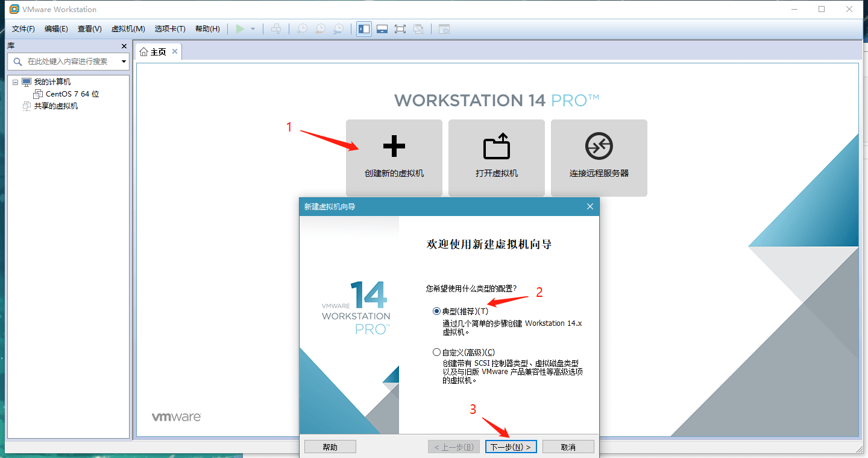The image size is (868, 458).
Task: Collapse the 我的计算机 tree node
Action: [16, 82]
